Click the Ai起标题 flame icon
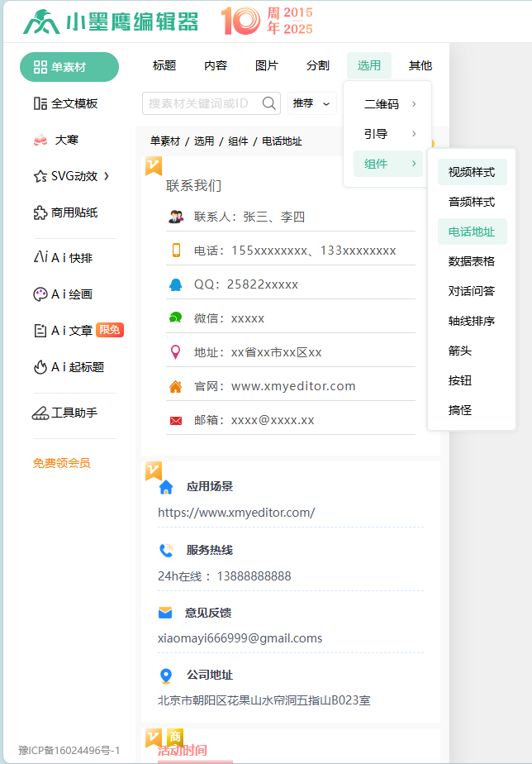 click(x=40, y=367)
